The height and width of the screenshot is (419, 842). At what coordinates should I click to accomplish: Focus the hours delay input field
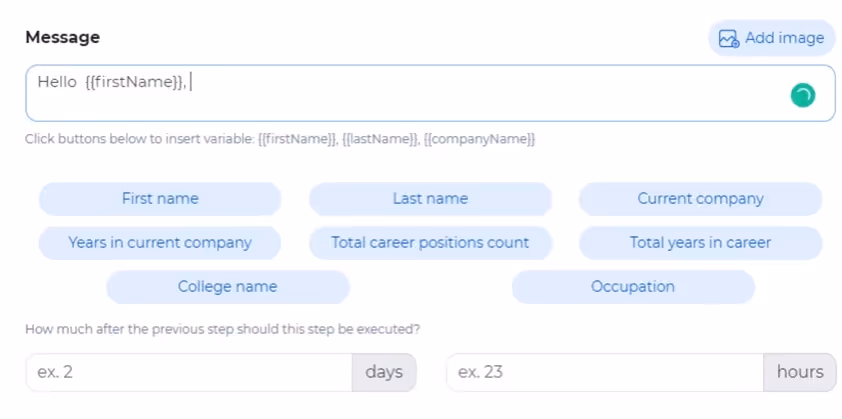pyautogui.click(x=605, y=372)
